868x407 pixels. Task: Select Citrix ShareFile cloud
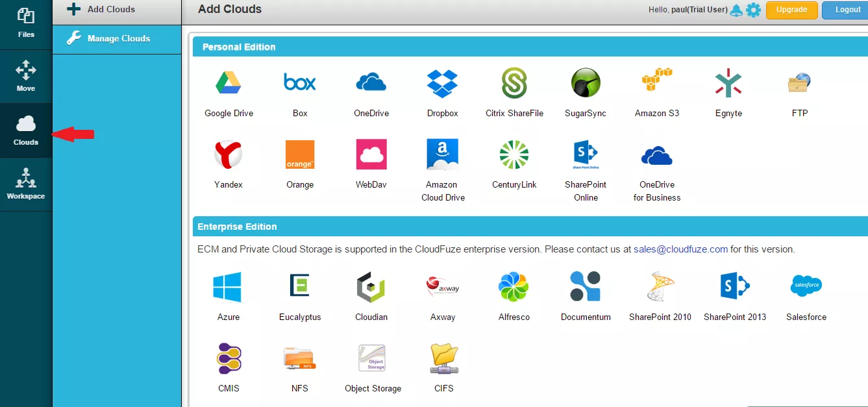[514, 83]
